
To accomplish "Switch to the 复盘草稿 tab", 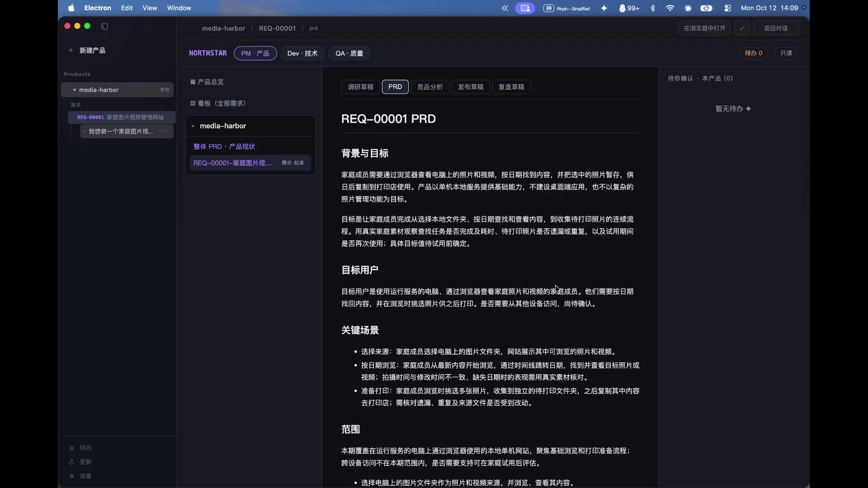I will pyautogui.click(x=511, y=87).
